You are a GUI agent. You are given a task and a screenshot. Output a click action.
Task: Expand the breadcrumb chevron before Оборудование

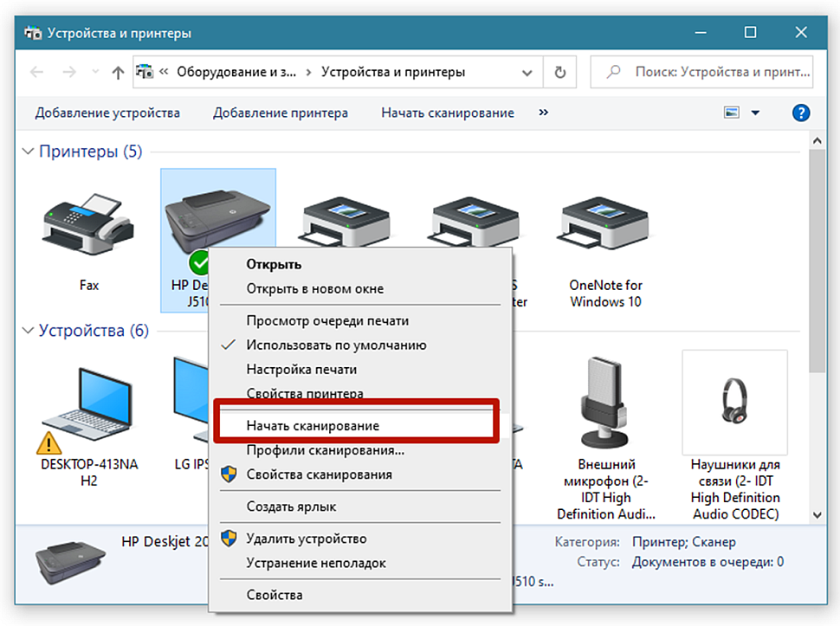164,72
